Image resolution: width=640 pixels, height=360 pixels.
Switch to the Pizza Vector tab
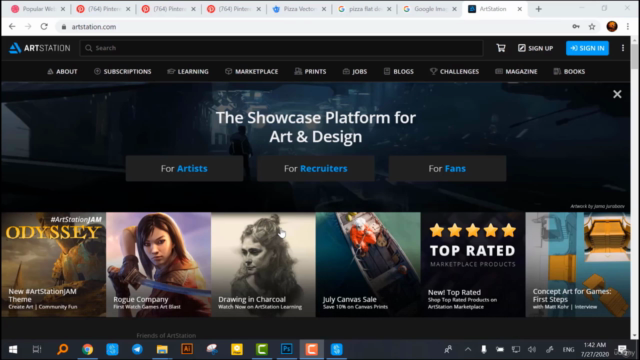pos(300,9)
